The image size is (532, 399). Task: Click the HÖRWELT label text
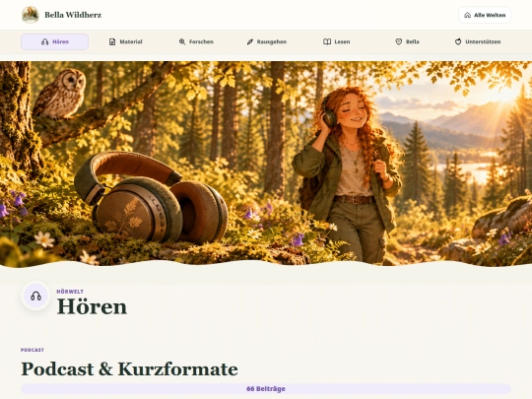click(70, 292)
